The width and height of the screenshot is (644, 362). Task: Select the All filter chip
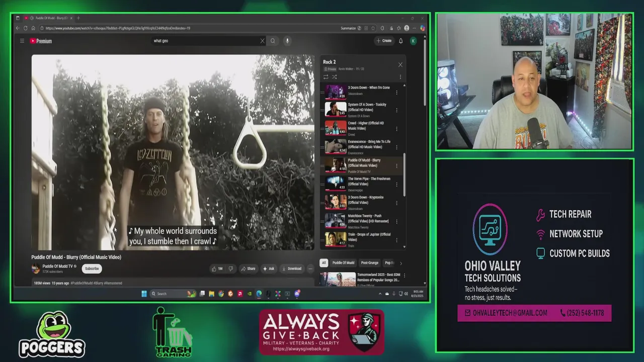pyautogui.click(x=324, y=262)
